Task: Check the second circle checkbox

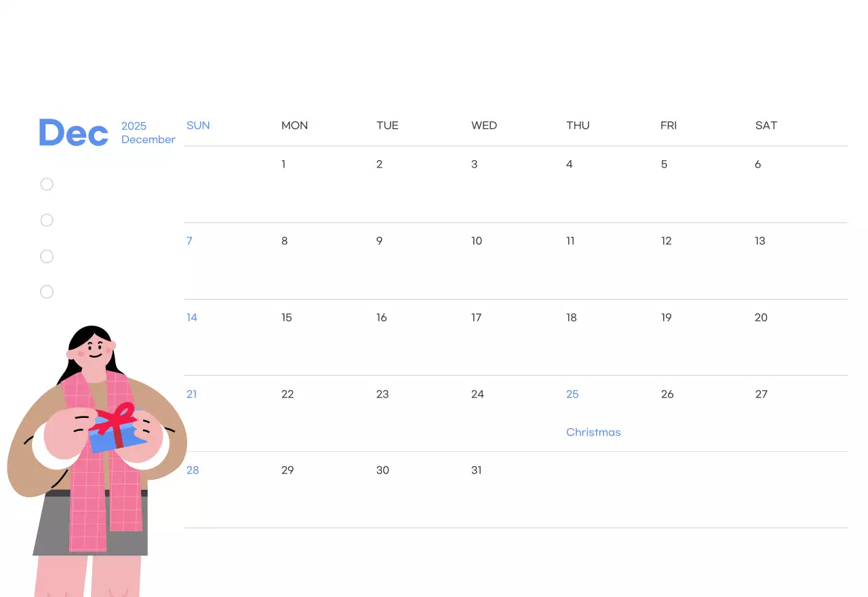Action: coord(46,220)
